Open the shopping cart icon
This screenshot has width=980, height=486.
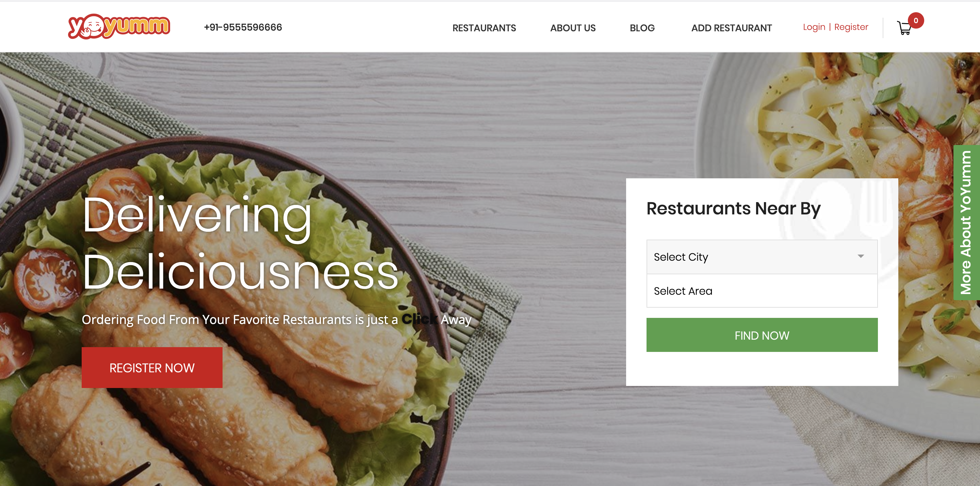coord(904,28)
